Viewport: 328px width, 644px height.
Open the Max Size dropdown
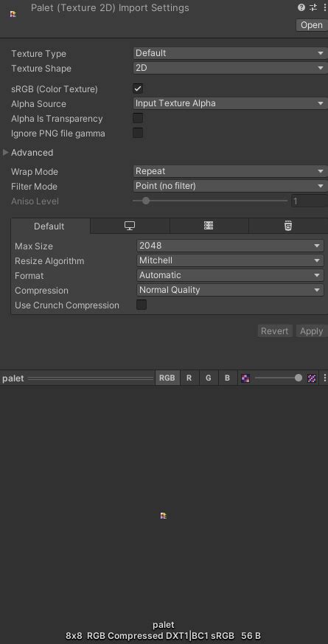point(230,246)
